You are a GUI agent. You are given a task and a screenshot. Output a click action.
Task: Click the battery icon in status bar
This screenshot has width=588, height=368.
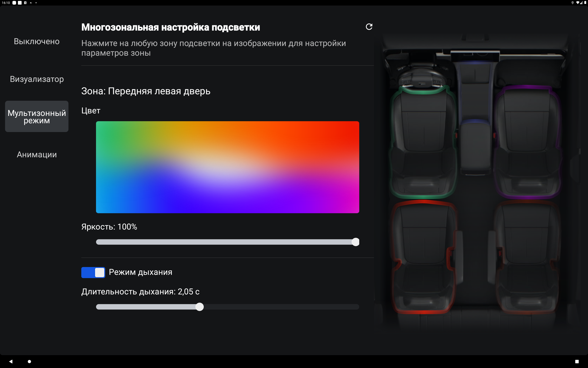click(585, 3)
